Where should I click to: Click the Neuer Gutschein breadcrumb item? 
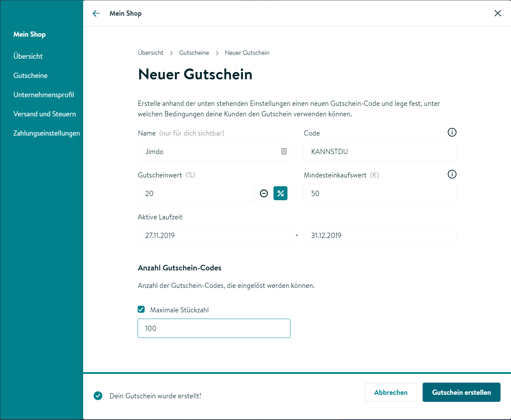(247, 53)
